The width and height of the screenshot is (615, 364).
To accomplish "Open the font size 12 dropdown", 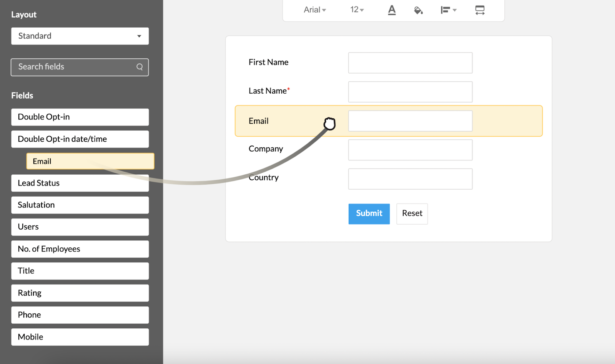I will (x=356, y=10).
